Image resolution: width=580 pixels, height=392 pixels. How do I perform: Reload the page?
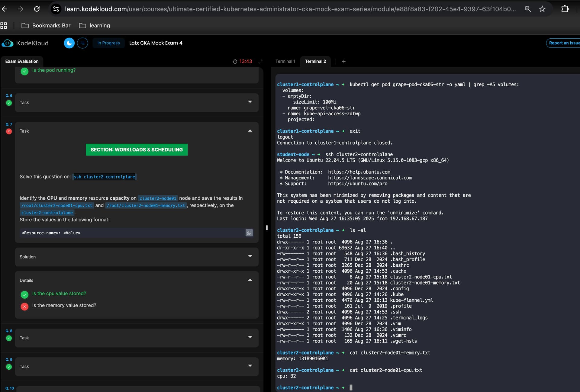pyautogui.click(x=37, y=9)
